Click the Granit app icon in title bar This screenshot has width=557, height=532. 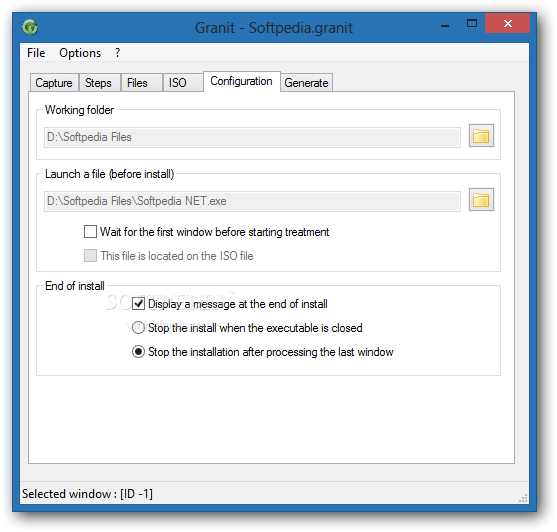point(30,27)
